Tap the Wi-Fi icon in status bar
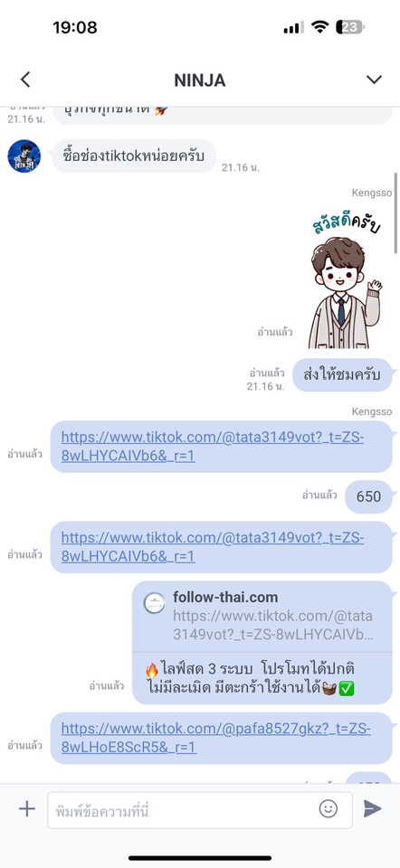 click(319, 26)
